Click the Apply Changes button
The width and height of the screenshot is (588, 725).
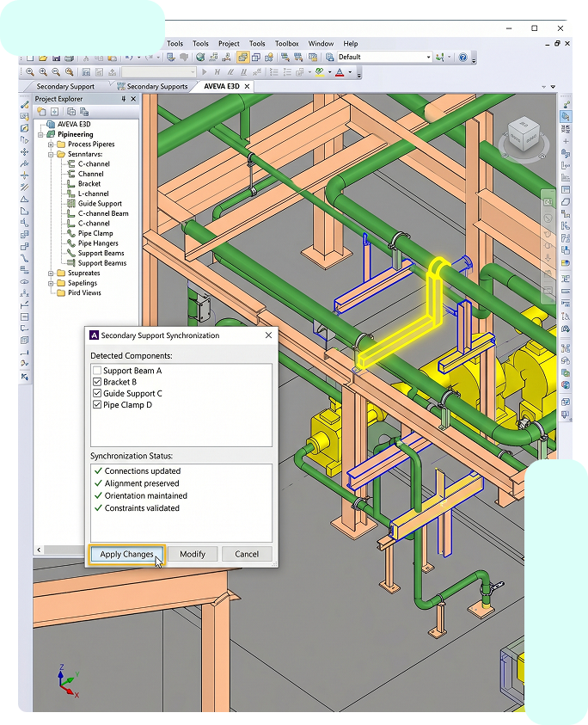coord(126,554)
